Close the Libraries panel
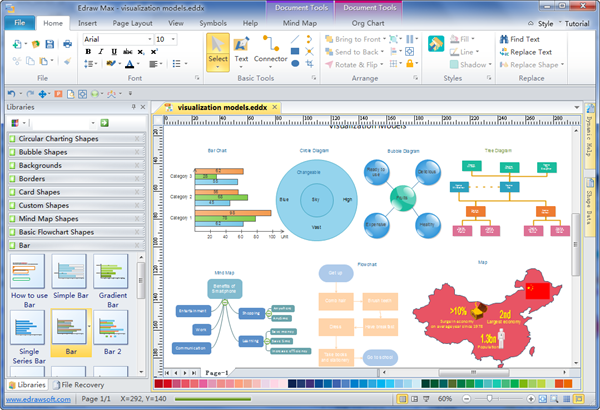Viewport: 600px width, 410px height. [143, 107]
